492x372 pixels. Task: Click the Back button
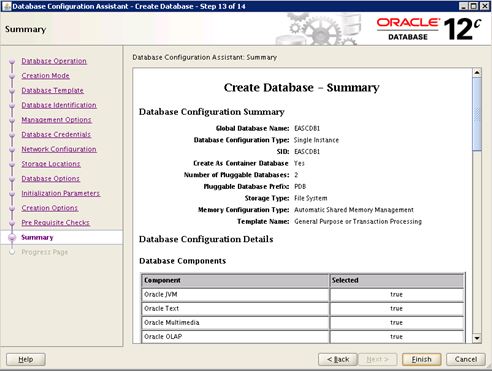point(338,359)
